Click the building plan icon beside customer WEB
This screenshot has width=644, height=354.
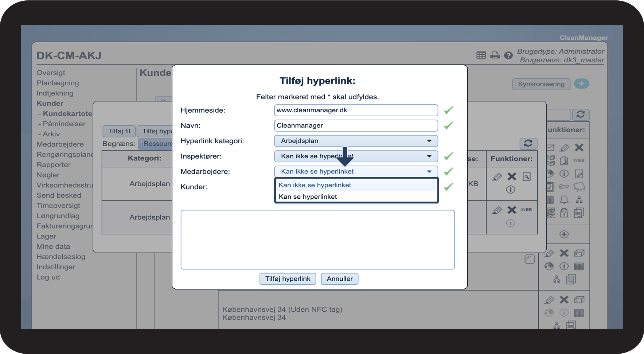564,160
